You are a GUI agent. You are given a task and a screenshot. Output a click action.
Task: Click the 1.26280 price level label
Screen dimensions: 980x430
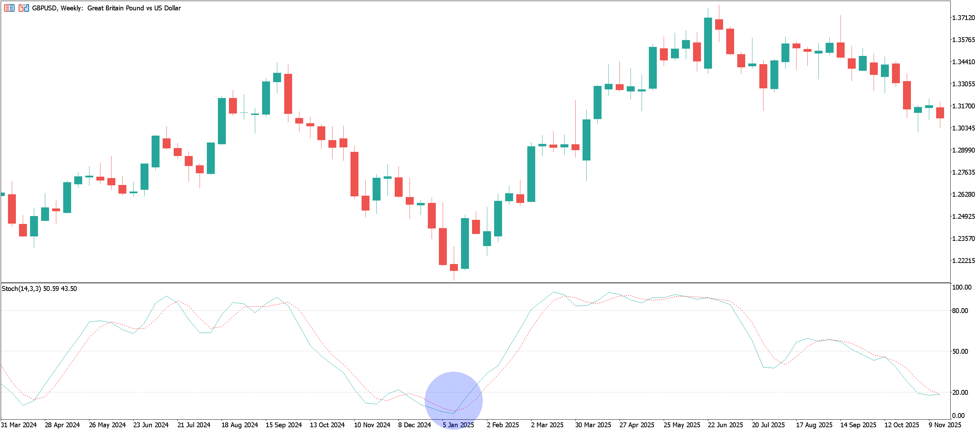coord(963,194)
